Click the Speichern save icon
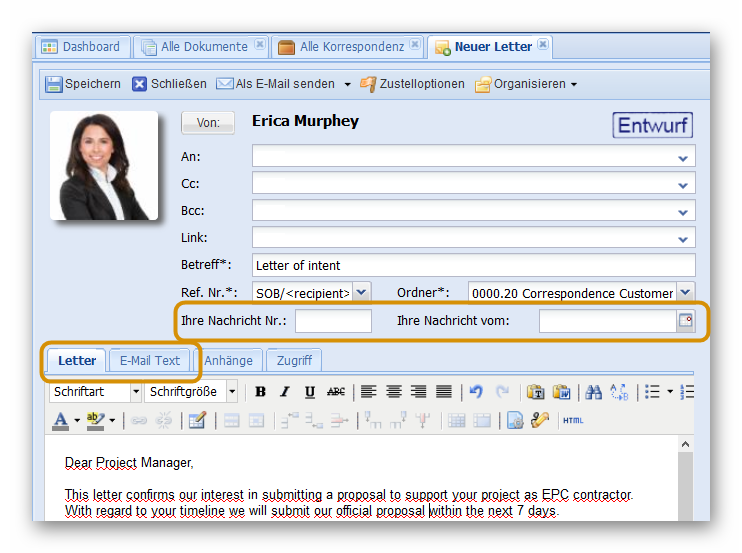 [54, 85]
